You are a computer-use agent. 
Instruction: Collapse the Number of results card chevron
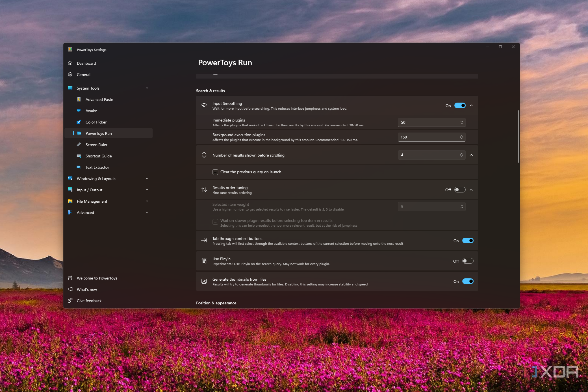tap(471, 155)
